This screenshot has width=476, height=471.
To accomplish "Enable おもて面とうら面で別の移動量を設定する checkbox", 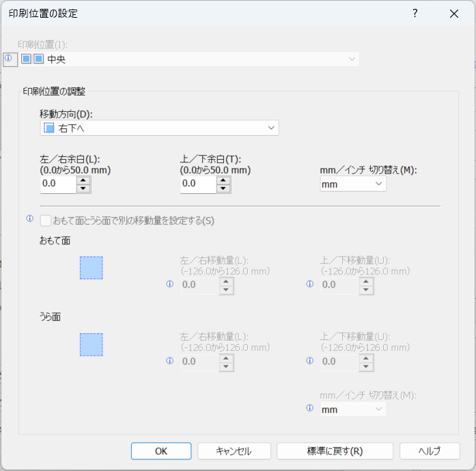I will [x=46, y=220].
